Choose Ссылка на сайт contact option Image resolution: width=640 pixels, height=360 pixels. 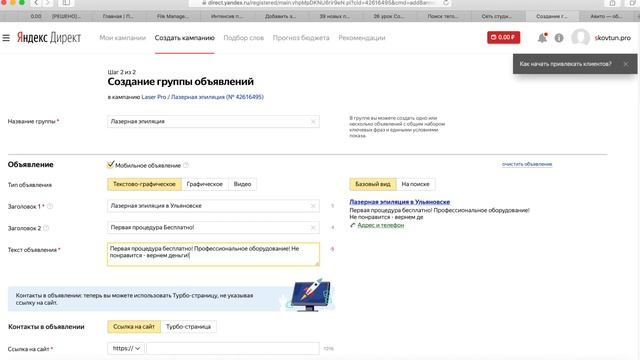[134, 327]
